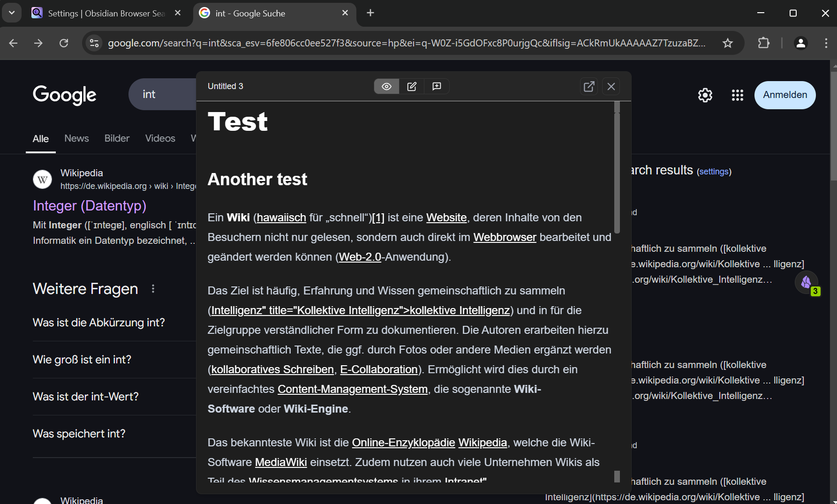Click the Wikipedia favicon of first result
837x504 pixels.
click(42, 179)
